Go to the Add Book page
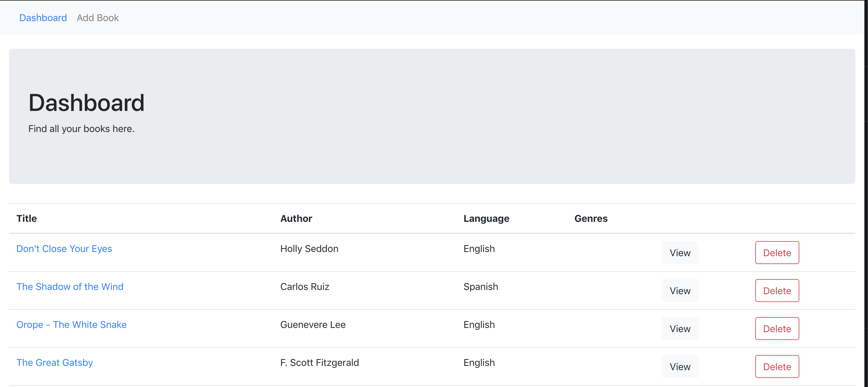The width and height of the screenshot is (868, 387). click(x=98, y=18)
